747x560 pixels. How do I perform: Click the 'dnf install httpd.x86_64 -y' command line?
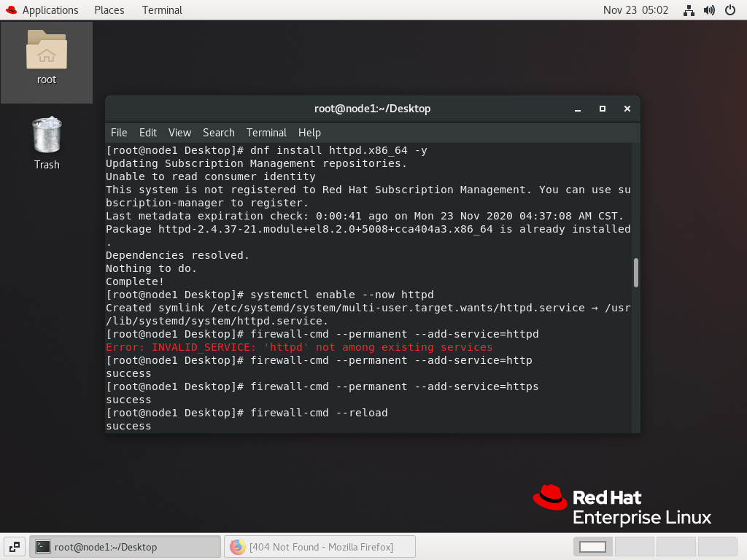click(x=266, y=150)
